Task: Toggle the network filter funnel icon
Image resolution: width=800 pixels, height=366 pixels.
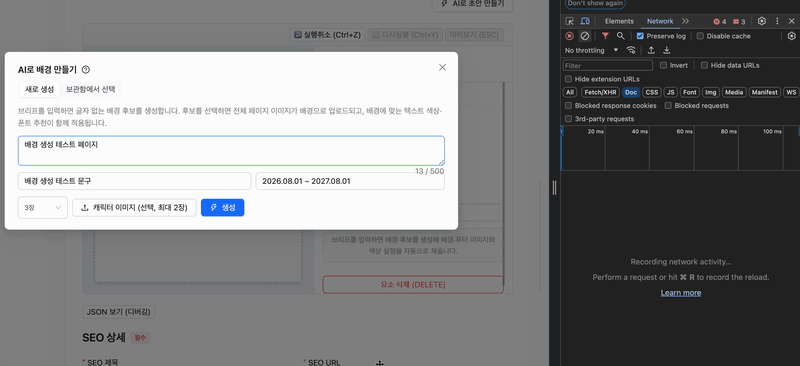Action: [x=605, y=36]
